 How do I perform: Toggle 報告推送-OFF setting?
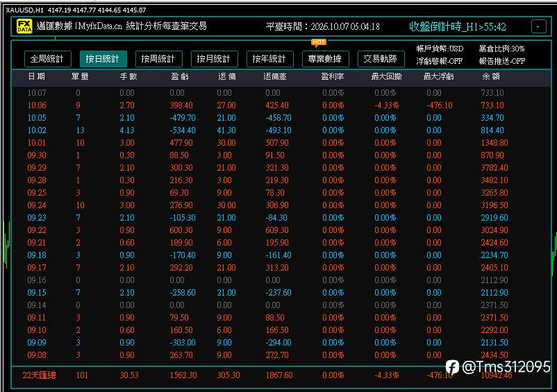click(501, 61)
